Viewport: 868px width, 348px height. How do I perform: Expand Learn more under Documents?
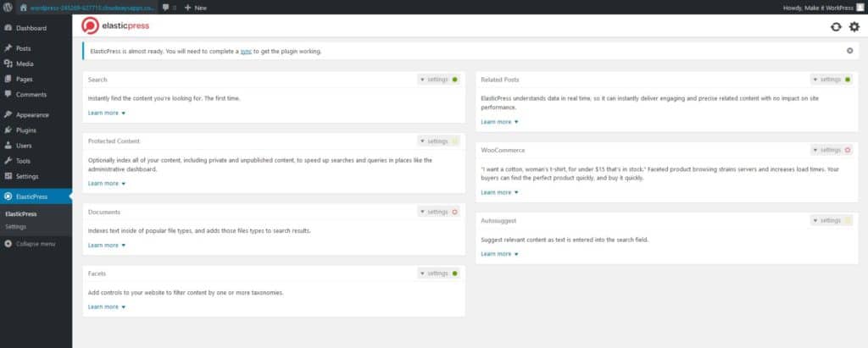(107, 245)
